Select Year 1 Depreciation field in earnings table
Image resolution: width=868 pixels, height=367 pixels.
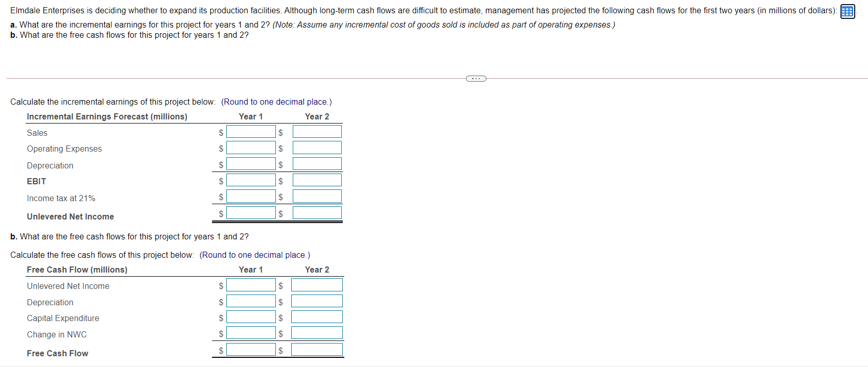coord(251,164)
